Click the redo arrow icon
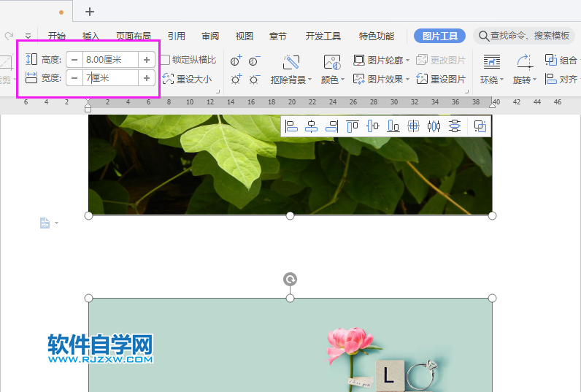 pyautogui.click(x=9, y=36)
